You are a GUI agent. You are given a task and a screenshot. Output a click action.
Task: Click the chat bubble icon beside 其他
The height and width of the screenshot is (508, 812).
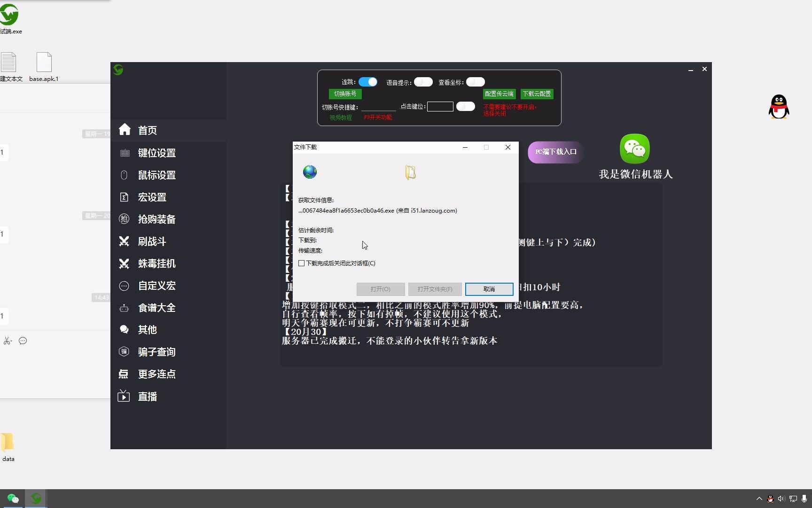click(124, 329)
